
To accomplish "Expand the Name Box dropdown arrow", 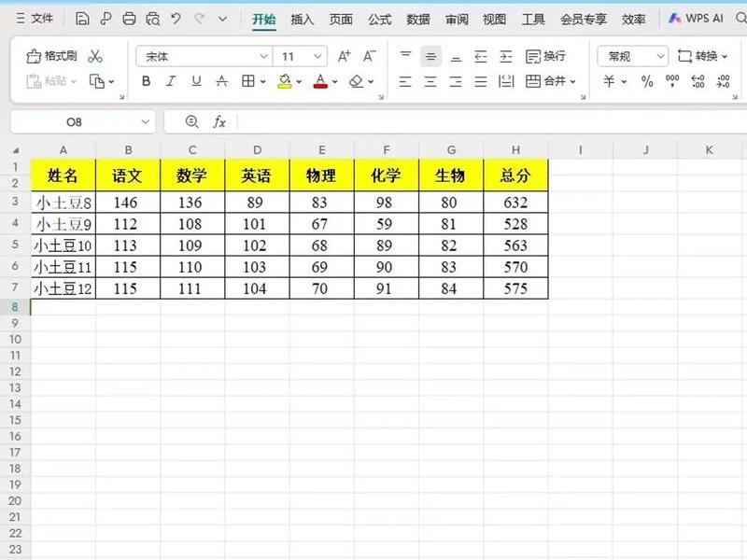I will [x=146, y=122].
